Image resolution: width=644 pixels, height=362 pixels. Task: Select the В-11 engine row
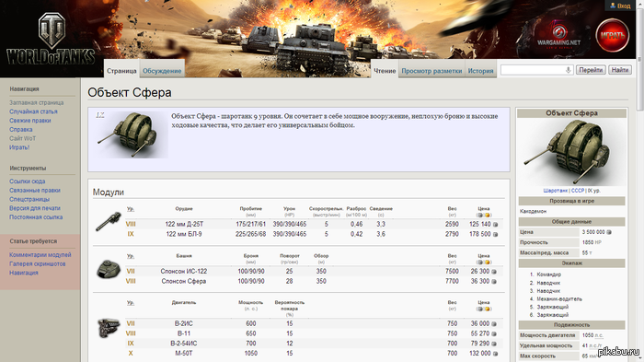coord(315,333)
